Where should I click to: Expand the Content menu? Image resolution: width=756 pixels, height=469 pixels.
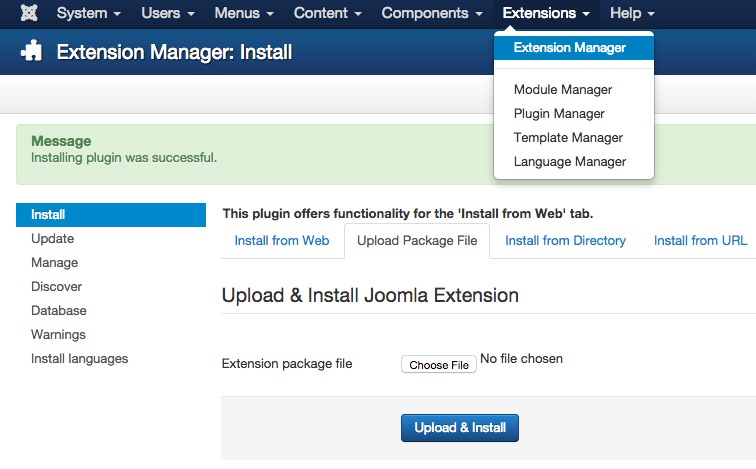[326, 14]
